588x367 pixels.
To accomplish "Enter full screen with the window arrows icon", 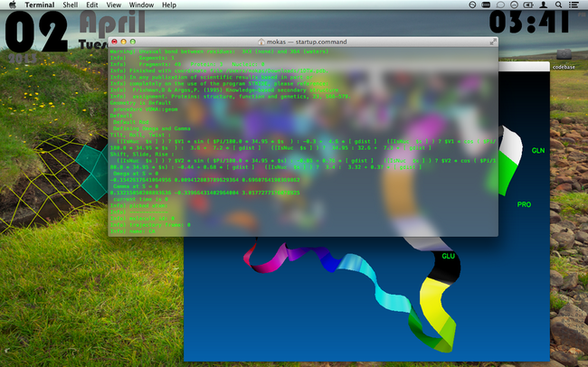I will tap(492, 42).
